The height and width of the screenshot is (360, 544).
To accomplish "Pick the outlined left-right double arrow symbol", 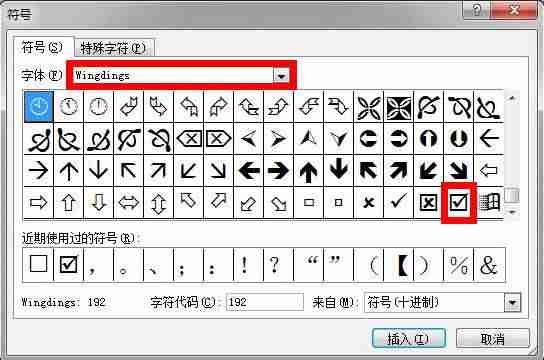I will pos(128,202).
